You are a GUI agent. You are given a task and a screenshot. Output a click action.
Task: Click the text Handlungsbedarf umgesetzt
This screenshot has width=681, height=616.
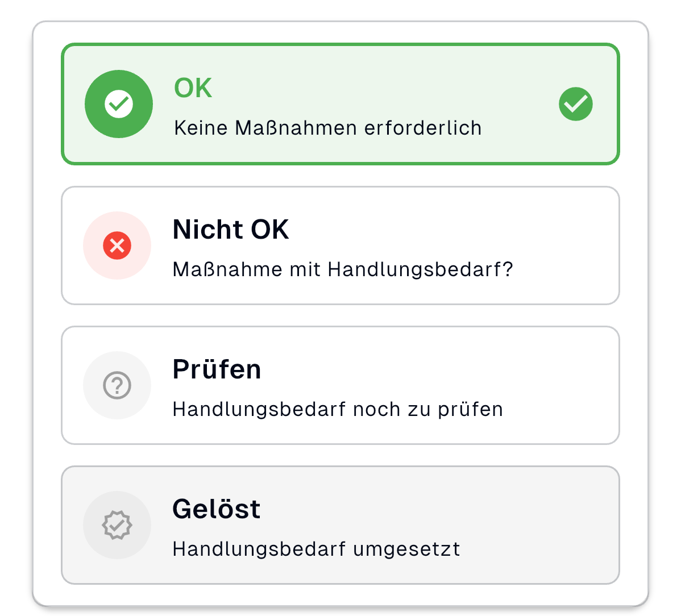315,548
